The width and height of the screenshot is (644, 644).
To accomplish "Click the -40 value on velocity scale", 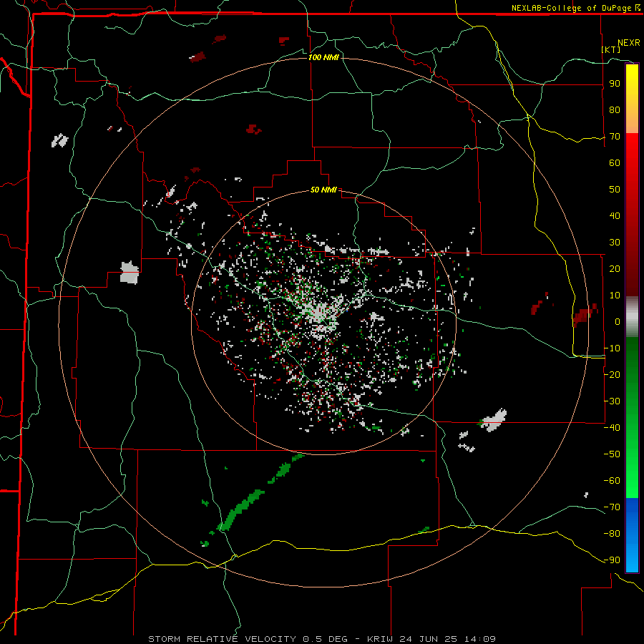I will tap(612, 428).
